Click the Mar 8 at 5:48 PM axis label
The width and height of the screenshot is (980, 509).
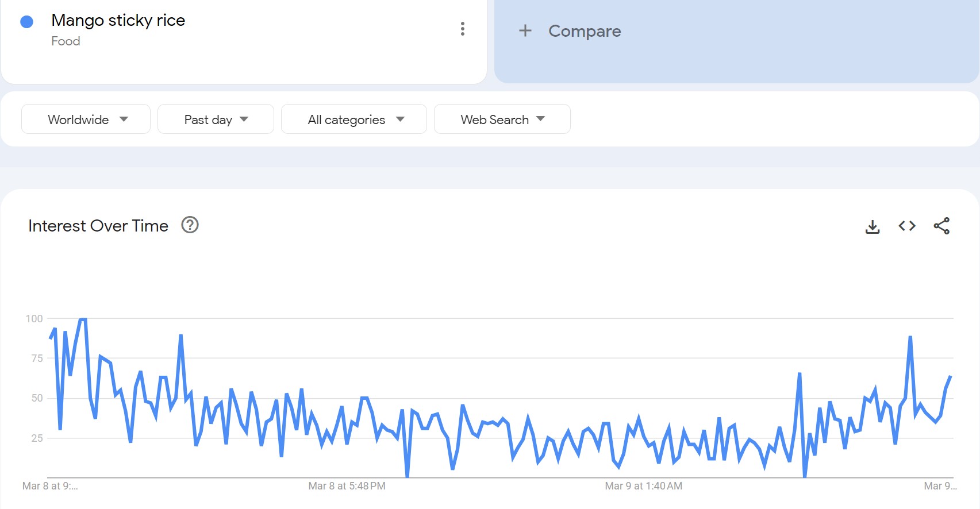pyautogui.click(x=347, y=486)
